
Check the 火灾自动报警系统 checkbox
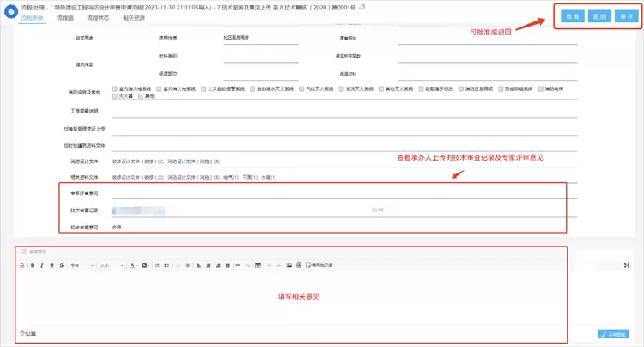tap(204, 88)
